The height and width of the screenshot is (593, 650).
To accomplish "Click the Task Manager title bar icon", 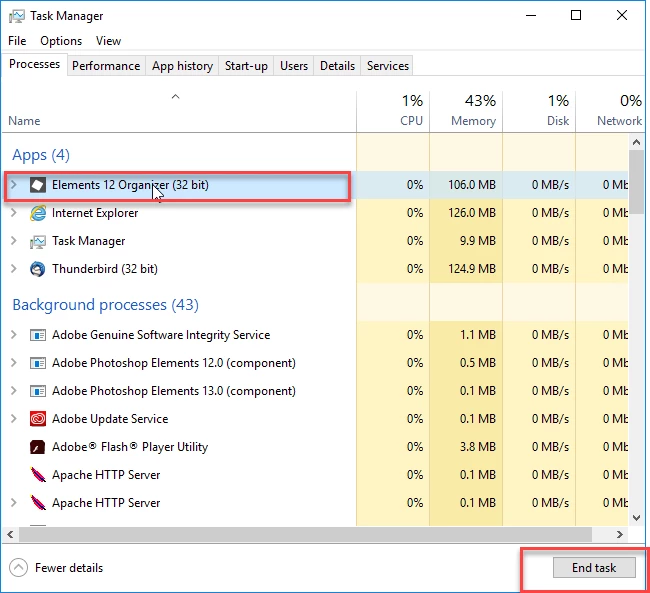I will coord(17,16).
